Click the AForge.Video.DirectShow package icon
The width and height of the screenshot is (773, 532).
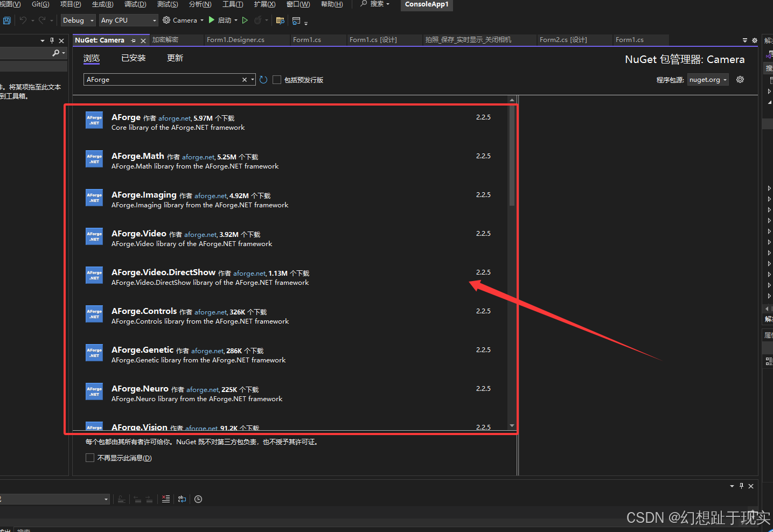click(x=94, y=275)
